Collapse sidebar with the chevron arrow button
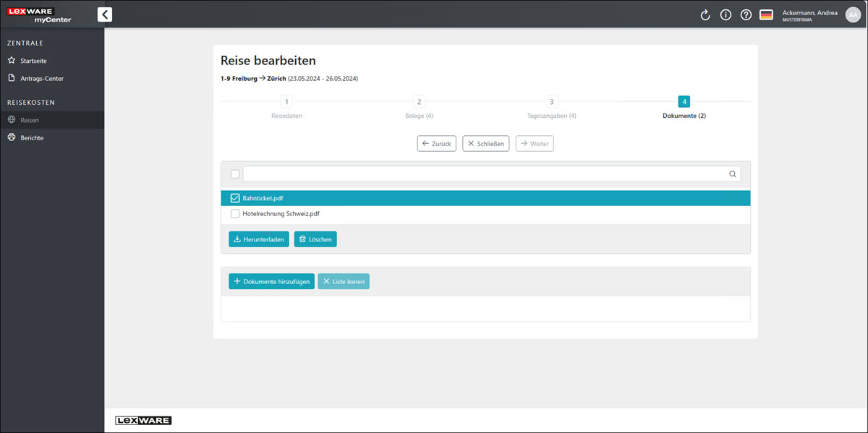The width and height of the screenshot is (868, 433). (105, 14)
